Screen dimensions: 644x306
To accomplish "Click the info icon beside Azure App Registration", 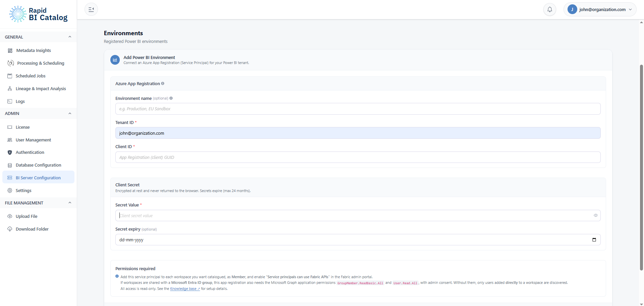I will point(163,83).
